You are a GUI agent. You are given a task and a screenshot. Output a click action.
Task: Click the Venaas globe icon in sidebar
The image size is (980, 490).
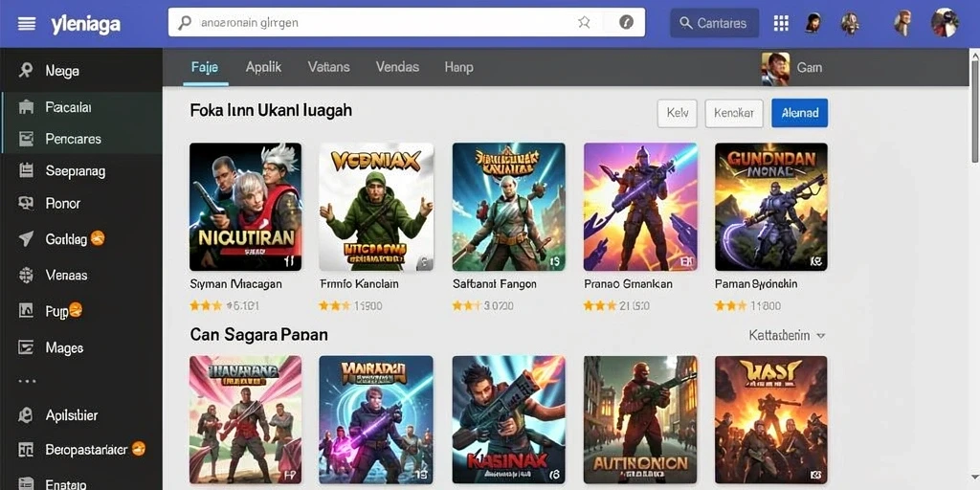(x=26, y=275)
